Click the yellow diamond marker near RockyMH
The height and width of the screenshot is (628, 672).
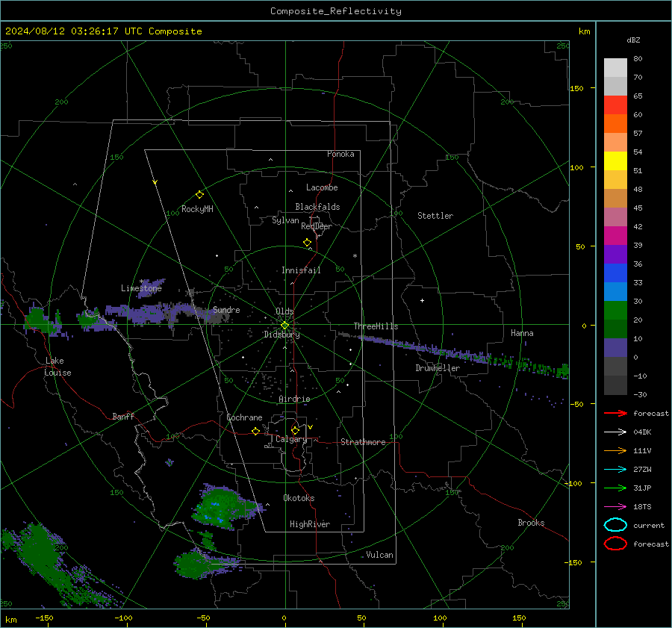pyautogui.click(x=199, y=195)
